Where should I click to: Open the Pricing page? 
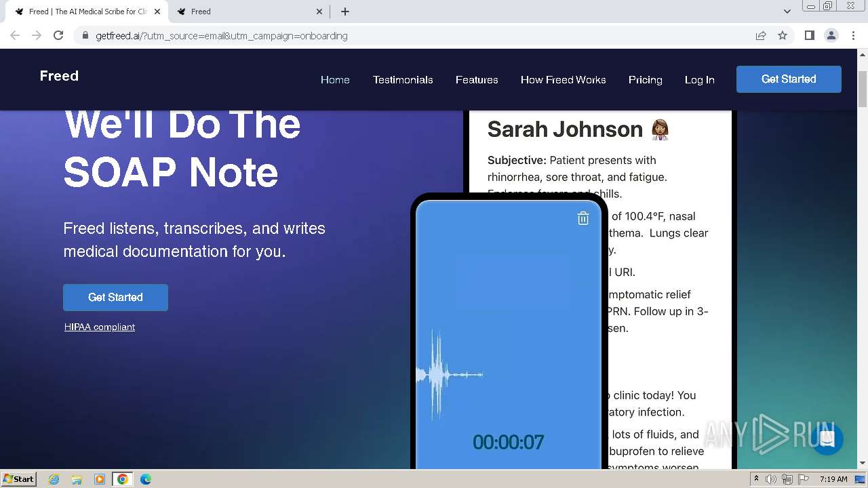click(645, 80)
